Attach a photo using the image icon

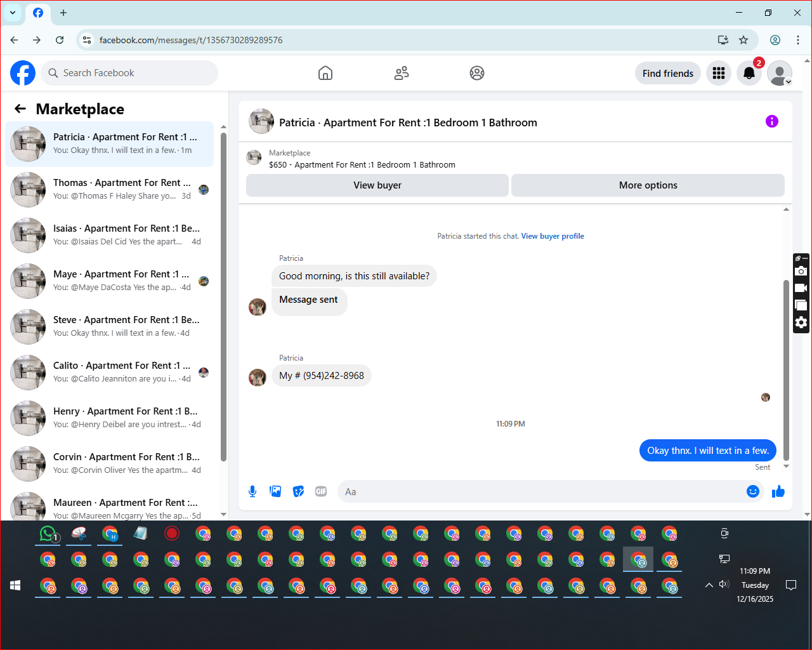pos(275,491)
